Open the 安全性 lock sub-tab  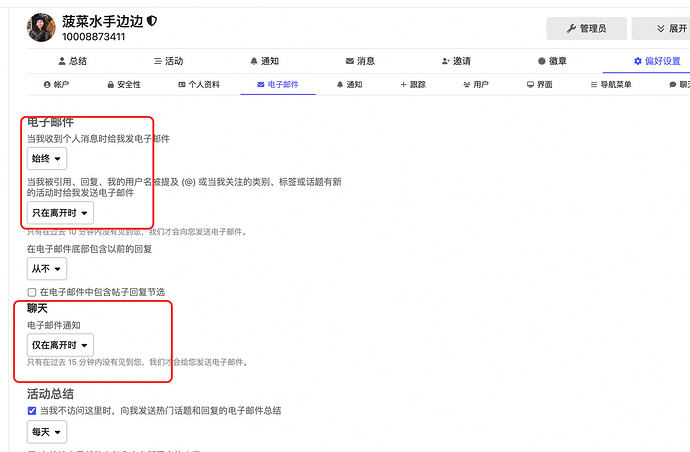(122, 85)
